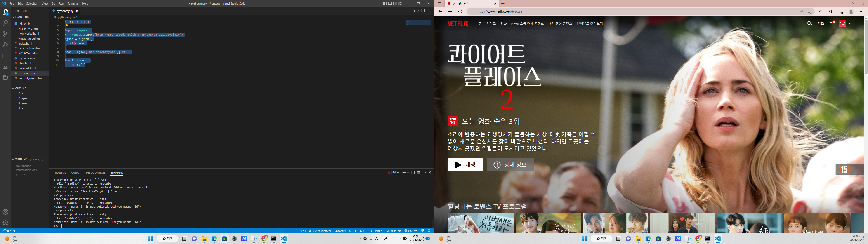Screen dimensions: 868x244
Task: Open the Source Control view in VS Code
Action: [5, 34]
